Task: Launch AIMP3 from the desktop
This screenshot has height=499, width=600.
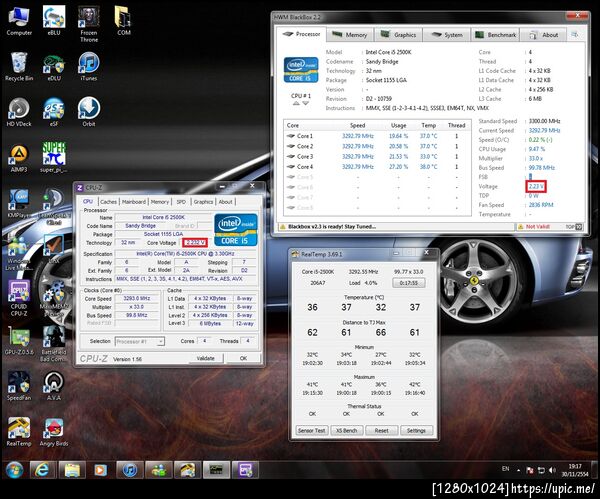Action: 19,158
